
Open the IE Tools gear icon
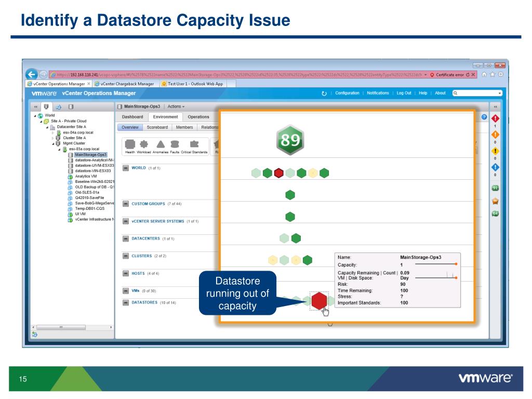500,75
